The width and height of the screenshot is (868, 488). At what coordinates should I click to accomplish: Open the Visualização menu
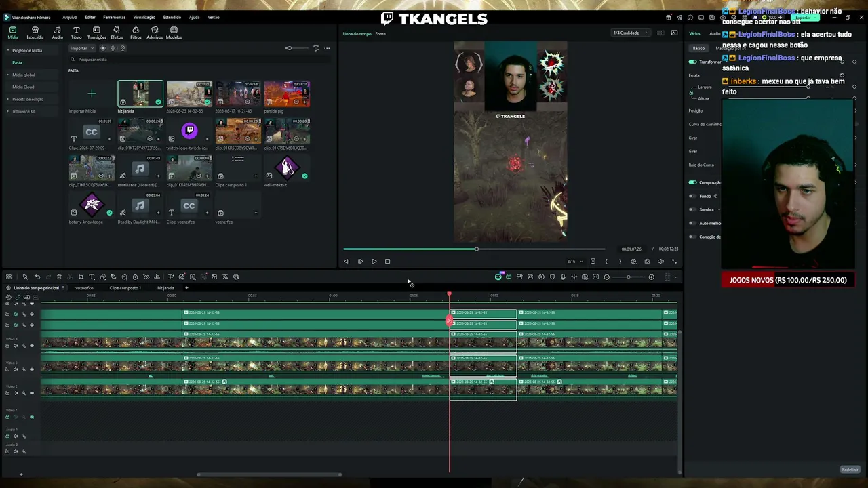(144, 17)
